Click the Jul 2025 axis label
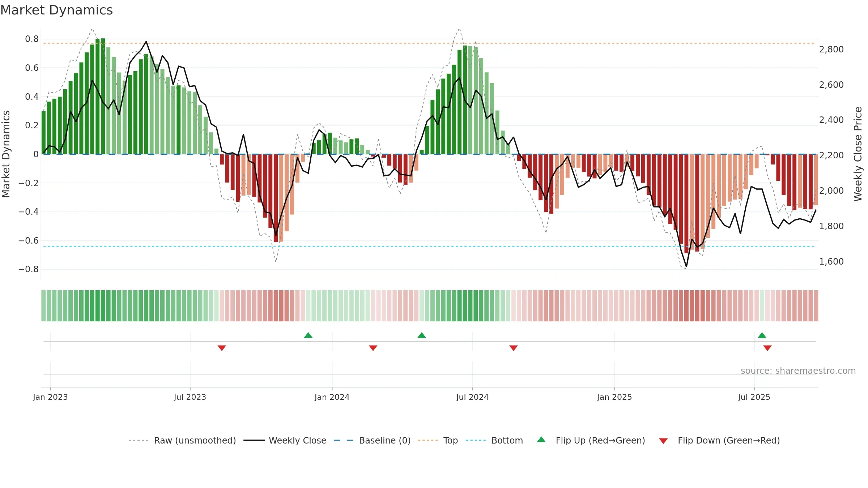This screenshot has height=488, width=868. [x=754, y=397]
